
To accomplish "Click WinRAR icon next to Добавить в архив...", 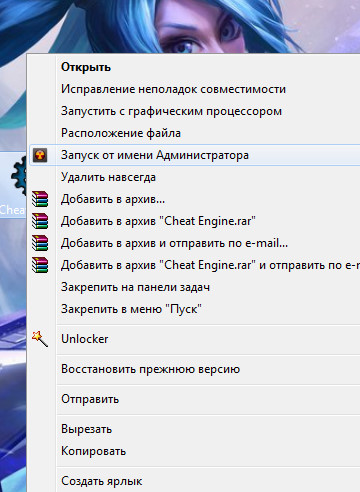I will pyautogui.click(x=40, y=199).
